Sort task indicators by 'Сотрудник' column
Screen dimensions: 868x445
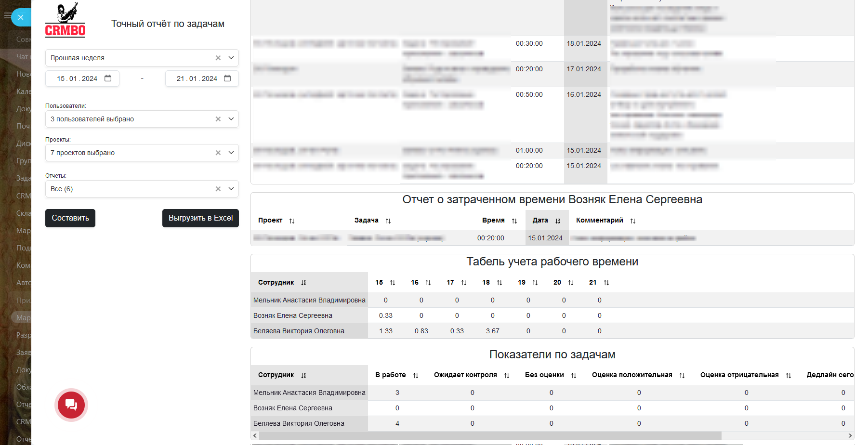303,376
